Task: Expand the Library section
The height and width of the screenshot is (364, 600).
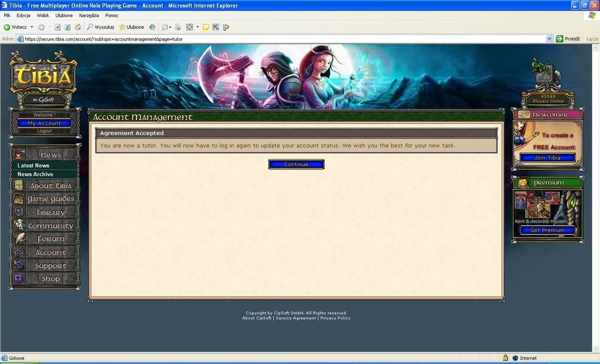Action: [x=45, y=212]
